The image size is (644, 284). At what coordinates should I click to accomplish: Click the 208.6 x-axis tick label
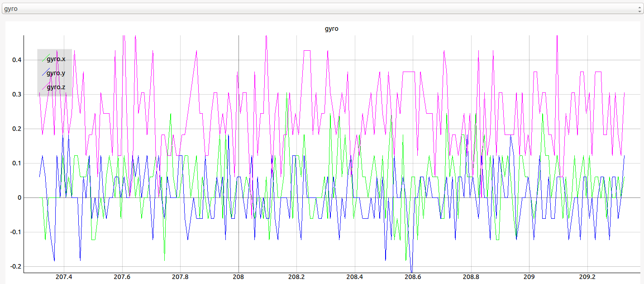[412, 277]
